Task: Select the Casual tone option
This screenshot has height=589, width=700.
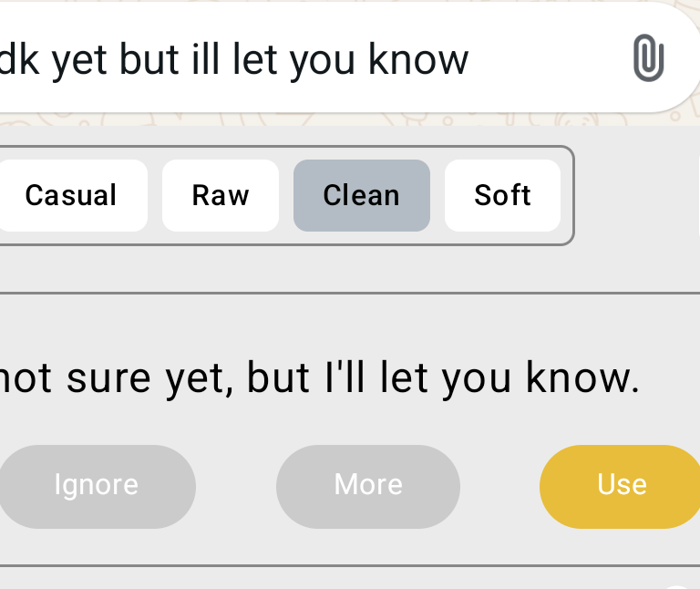Action: pos(71,195)
